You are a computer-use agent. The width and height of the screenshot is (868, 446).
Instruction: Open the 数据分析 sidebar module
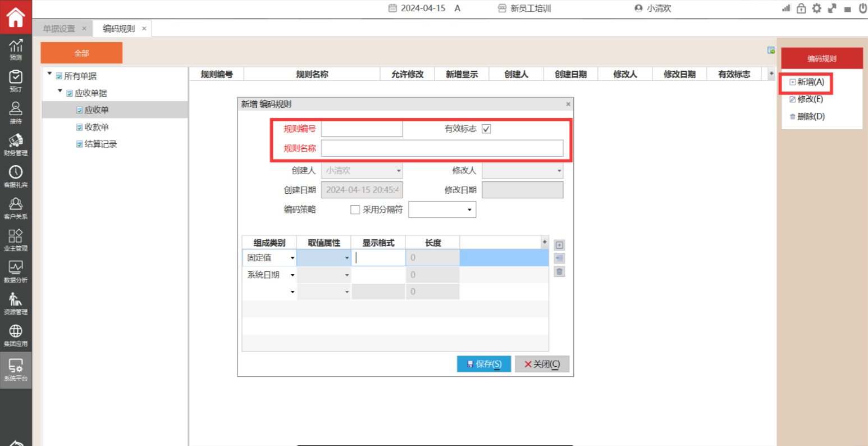(x=16, y=271)
